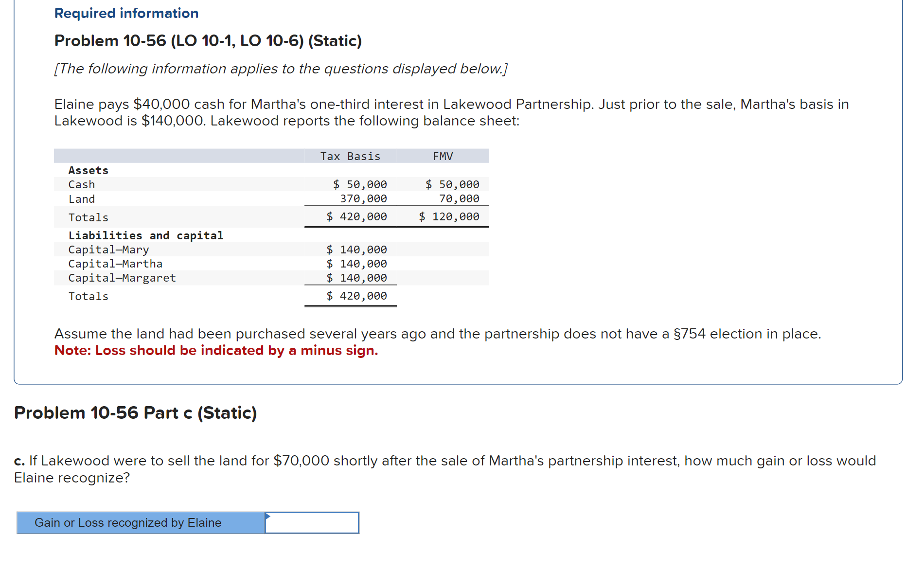Screen dimensions: 924x571
Task: Select the Capital—Martha value $140,000
Action: tap(356, 264)
